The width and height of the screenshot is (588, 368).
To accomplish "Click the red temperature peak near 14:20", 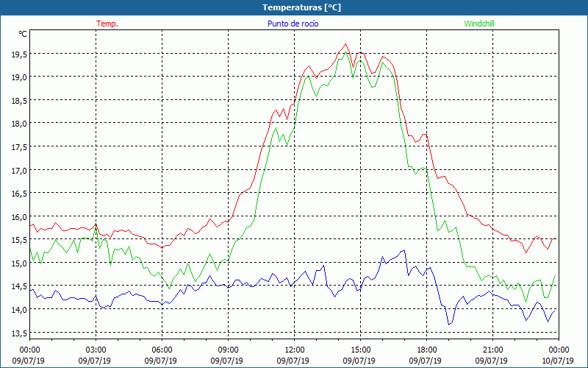I will [345, 44].
